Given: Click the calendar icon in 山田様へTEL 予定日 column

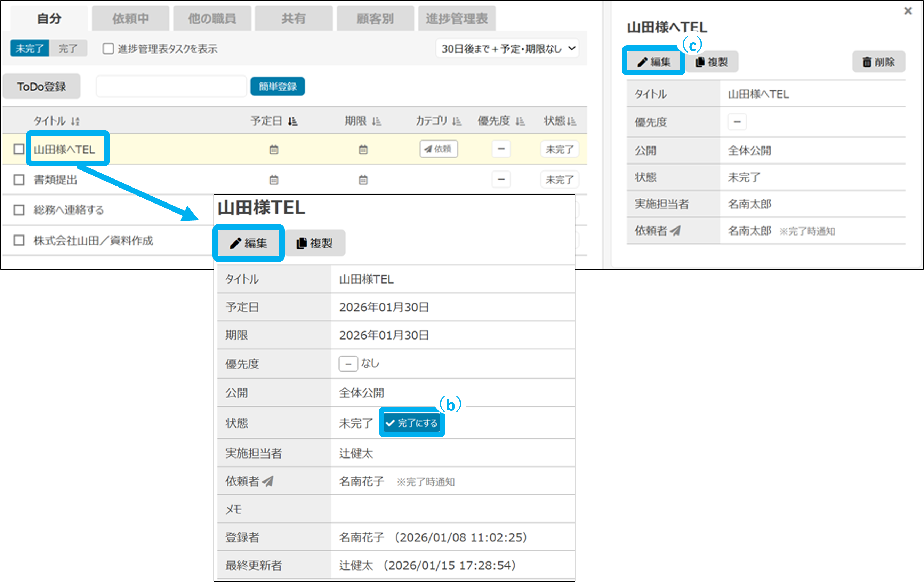Looking at the screenshot, I should [274, 149].
